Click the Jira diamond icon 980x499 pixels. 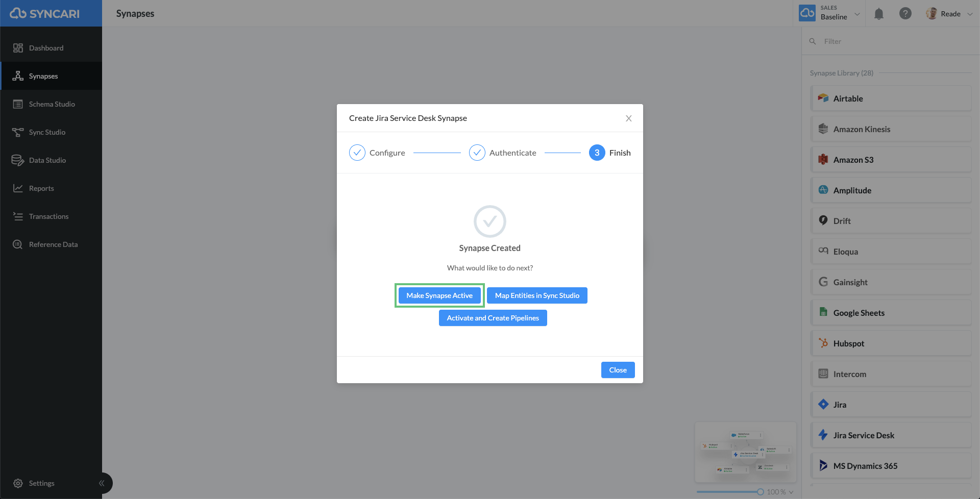click(x=823, y=404)
